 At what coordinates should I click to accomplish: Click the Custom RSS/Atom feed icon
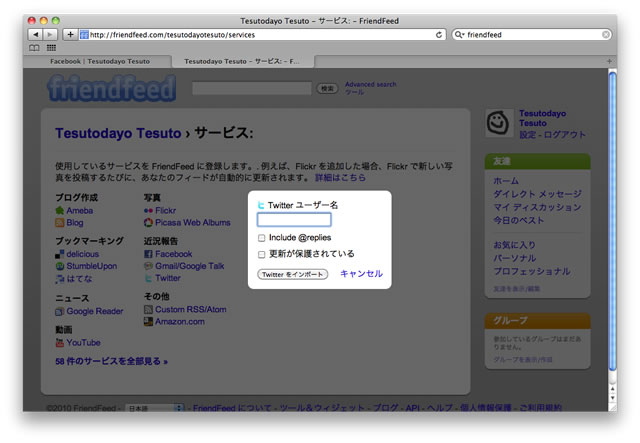[x=148, y=309]
